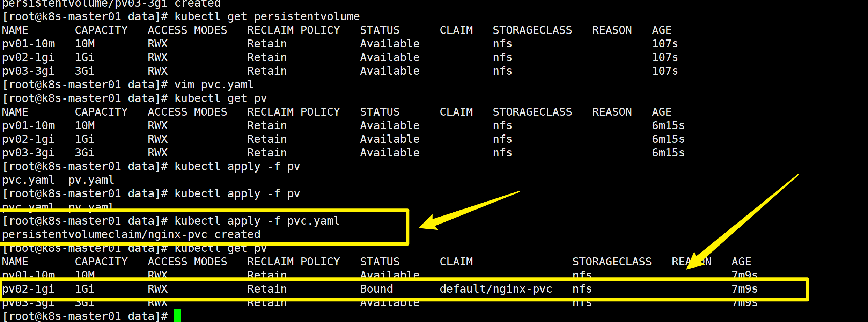Select the "default/nginx-pvc" claim value
This screenshot has width=868, height=322.
point(496,289)
